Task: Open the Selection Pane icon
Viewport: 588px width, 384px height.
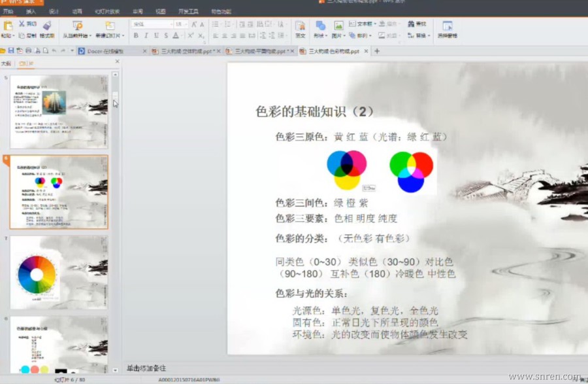Action: coord(447,26)
